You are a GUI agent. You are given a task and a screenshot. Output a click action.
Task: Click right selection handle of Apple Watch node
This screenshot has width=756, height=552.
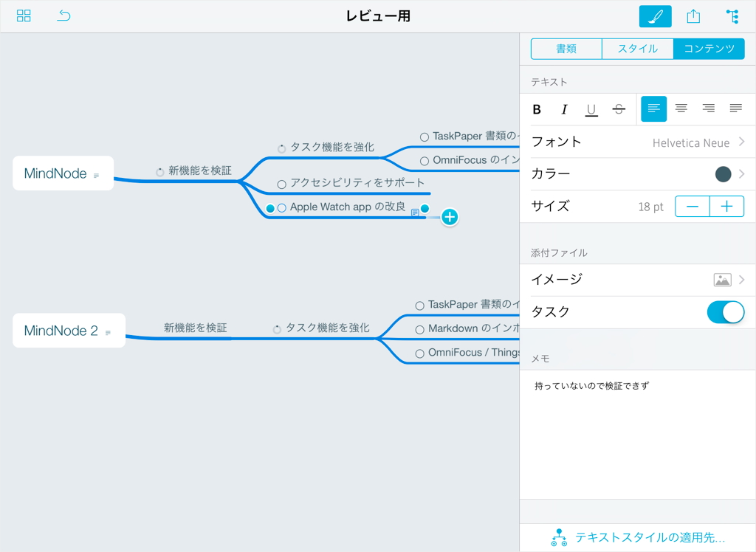tap(425, 208)
